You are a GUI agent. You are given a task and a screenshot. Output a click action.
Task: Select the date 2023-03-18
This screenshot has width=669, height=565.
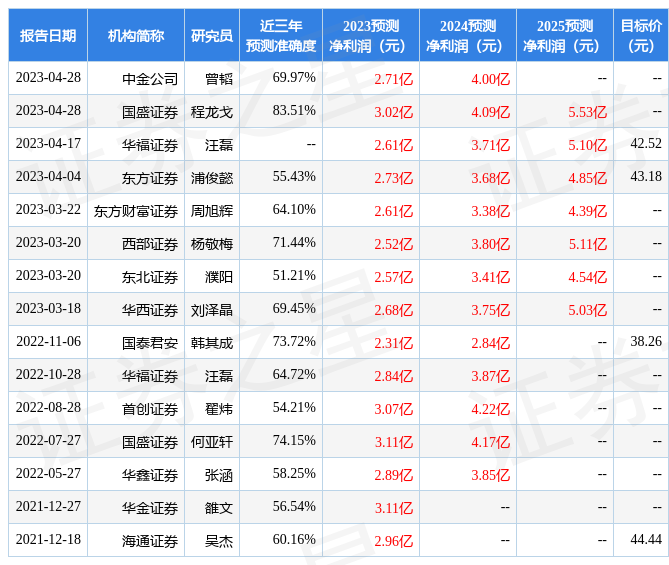pyautogui.click(x=48, y=309)
